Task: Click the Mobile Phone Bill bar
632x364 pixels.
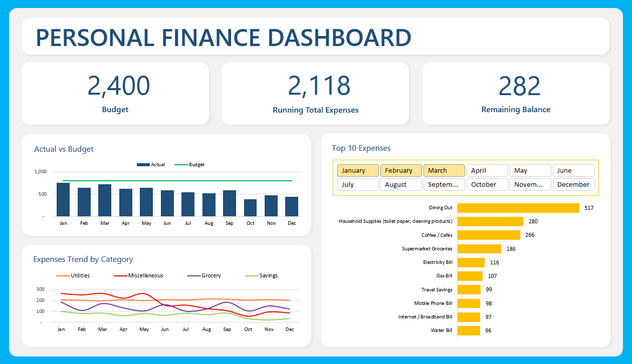Action: click(469, 303)
